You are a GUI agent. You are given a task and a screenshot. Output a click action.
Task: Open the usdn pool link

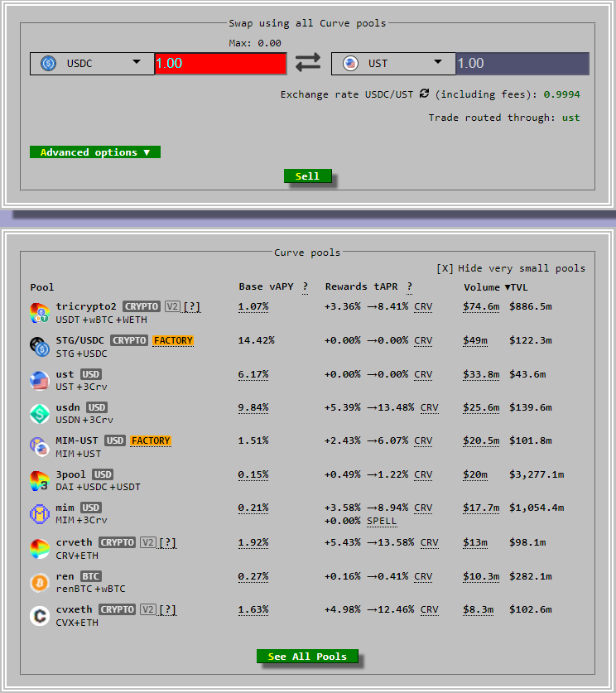[68, 407]
